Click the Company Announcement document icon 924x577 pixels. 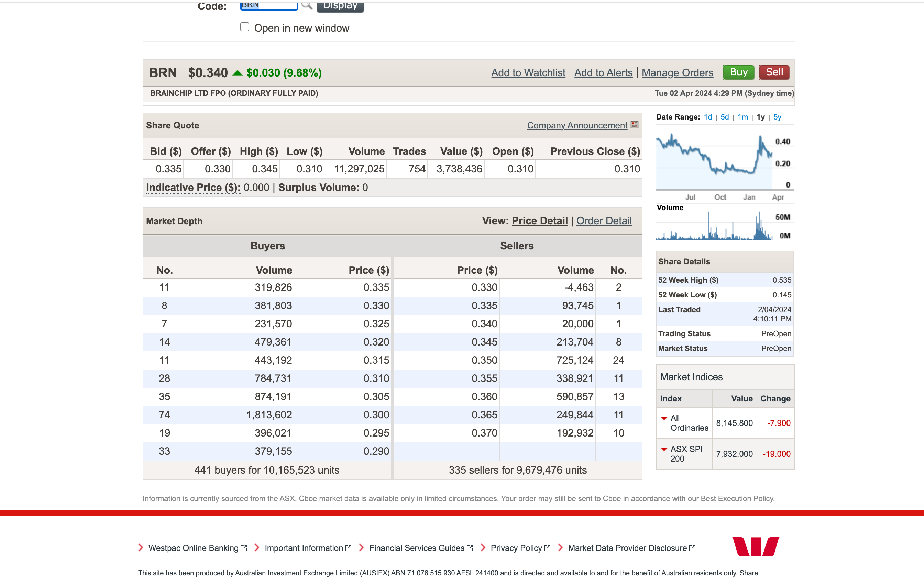(x=634, y=125)
